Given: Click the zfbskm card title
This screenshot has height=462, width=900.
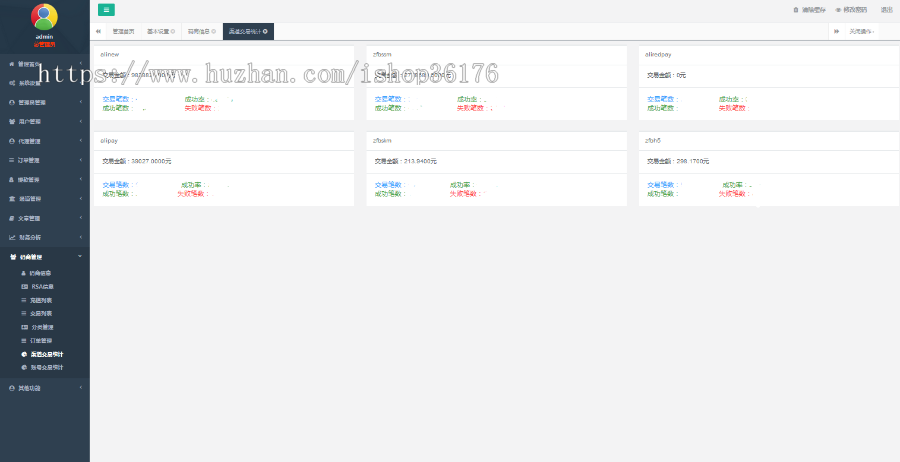Looking at the screenshot, I should coord(382,141).
